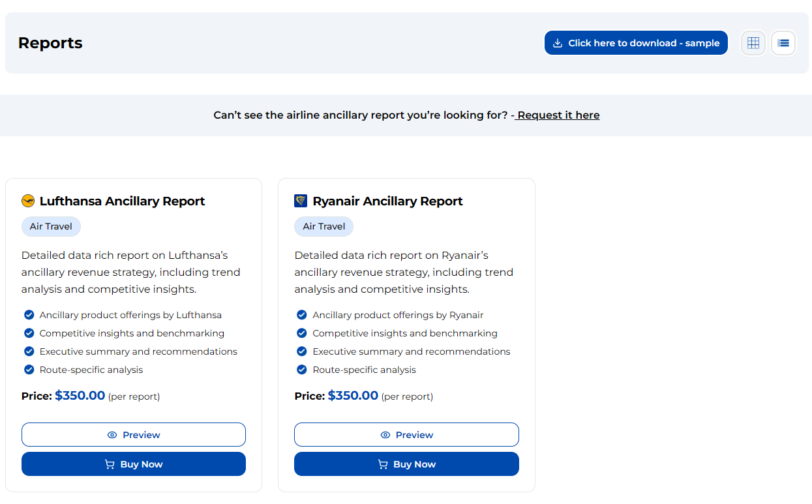Click the Lufthansa logo icon
Screen dimensions: 812x504
click(27, 201)
